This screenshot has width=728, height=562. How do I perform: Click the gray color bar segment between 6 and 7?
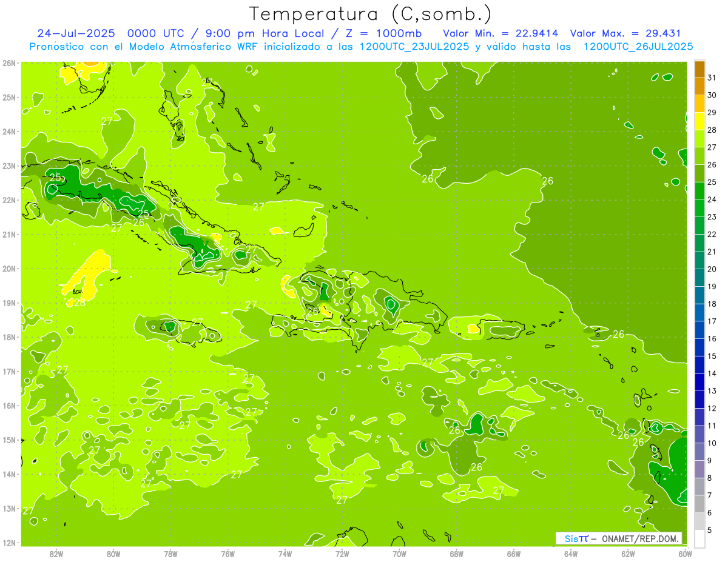click(x=699, y=504)
